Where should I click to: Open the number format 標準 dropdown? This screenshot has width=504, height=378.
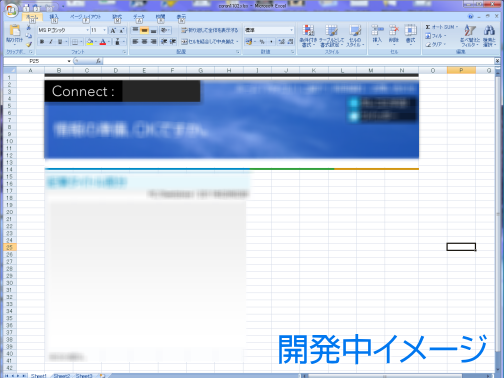(291, 30)
